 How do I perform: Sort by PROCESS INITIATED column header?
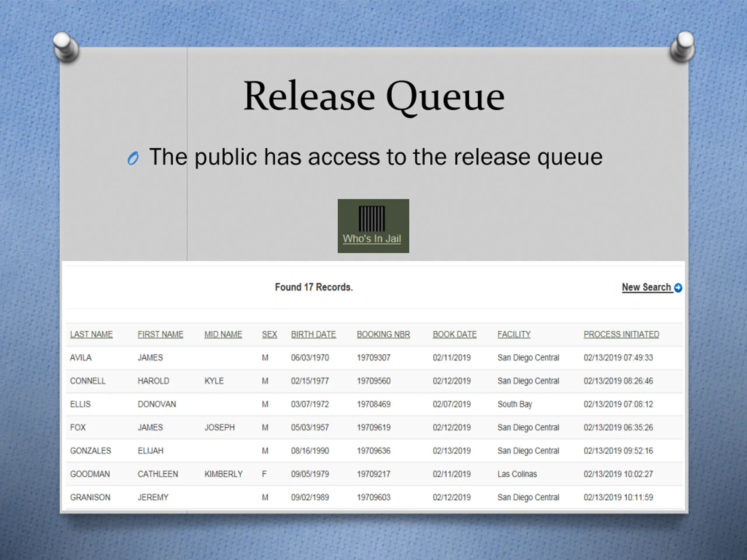(621, 335)
